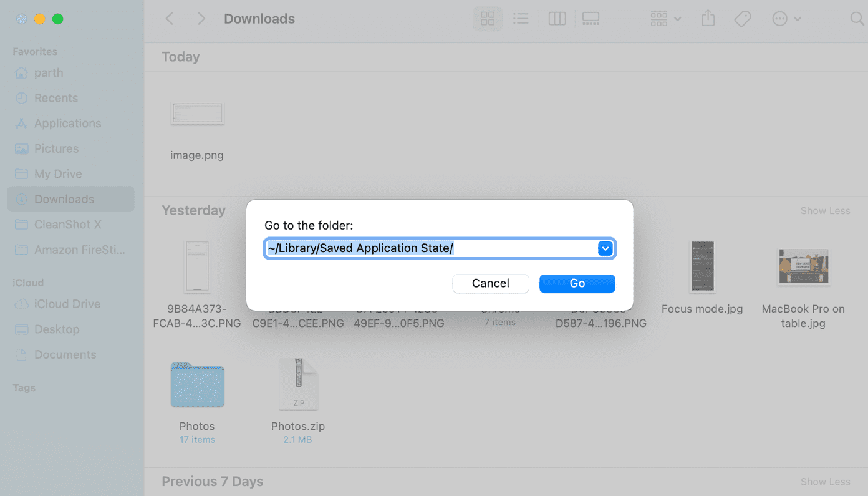
Task: Open iCloud Drive in the sidebar
Action: point(67,304)
